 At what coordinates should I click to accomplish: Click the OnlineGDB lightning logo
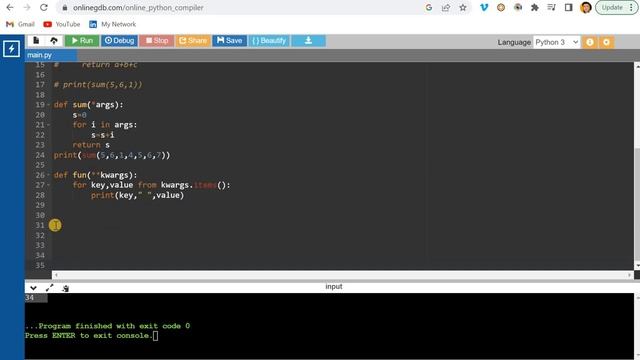(x=11, y=49)
